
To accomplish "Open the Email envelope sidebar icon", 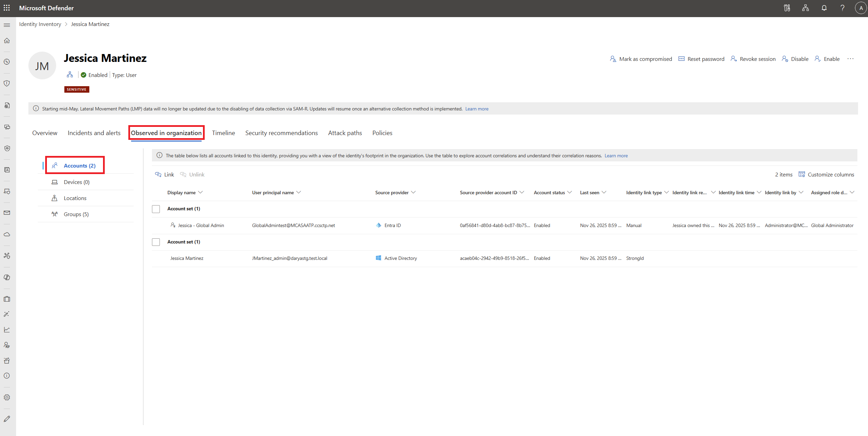I will [x=7, y=213].
